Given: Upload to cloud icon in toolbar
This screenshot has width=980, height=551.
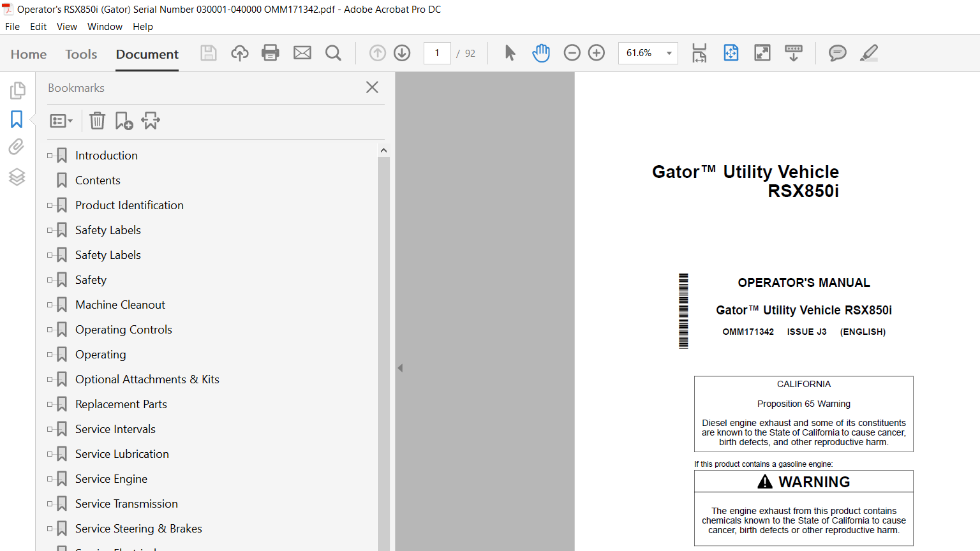Looking at the screenshot, I should 240,53.
